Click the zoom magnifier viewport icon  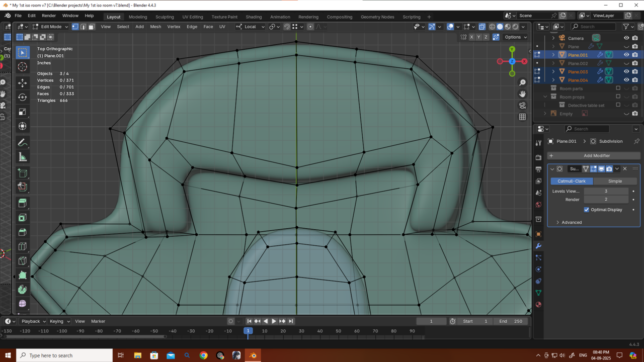(x=522, y=82)
